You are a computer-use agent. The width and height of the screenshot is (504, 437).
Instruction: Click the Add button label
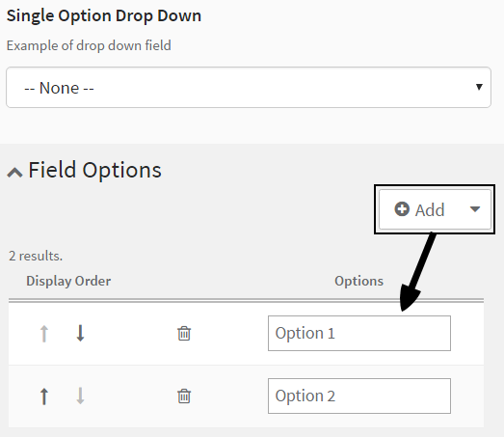click(x=430, y=209)
